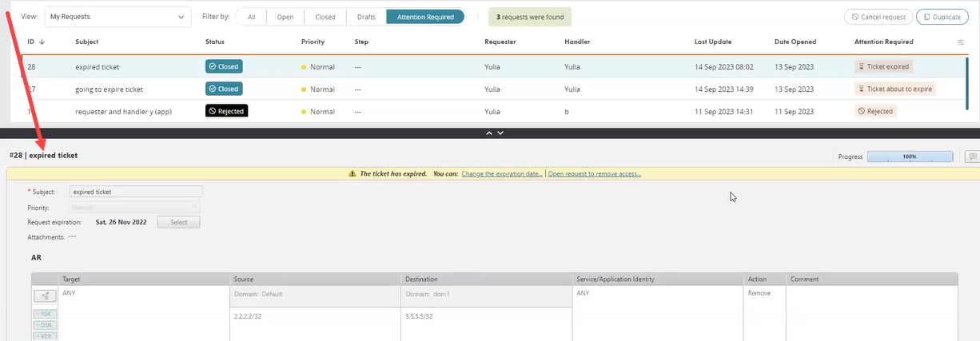The width and height of the screenshot is (980, 341).
Task: Filter requests by Closed
Action: point(325,17)
